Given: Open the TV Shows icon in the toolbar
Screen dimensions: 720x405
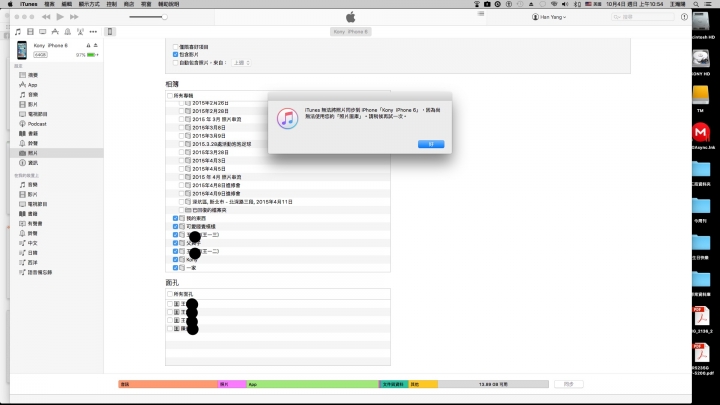Looking at the screenshot, I should 43,32.
